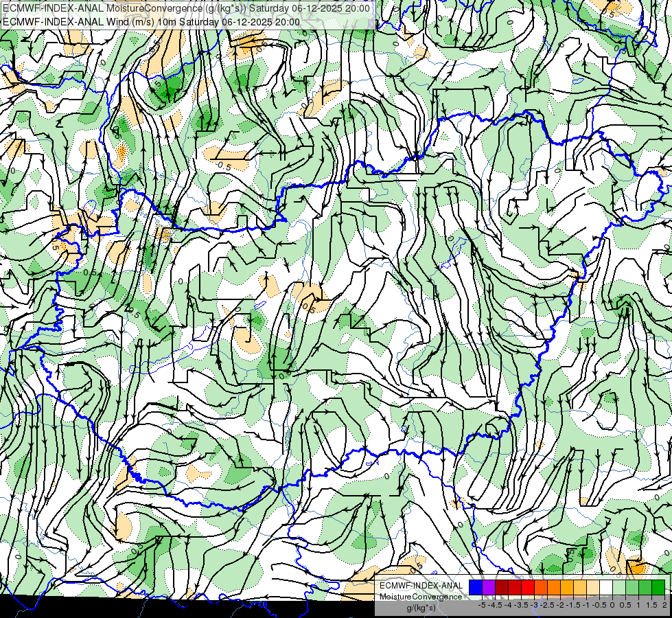Viewport: 672px width, 618px height.
Task: Select the orange-red swatch between -3 and -2.5
Action: click(x=541, y=587)
